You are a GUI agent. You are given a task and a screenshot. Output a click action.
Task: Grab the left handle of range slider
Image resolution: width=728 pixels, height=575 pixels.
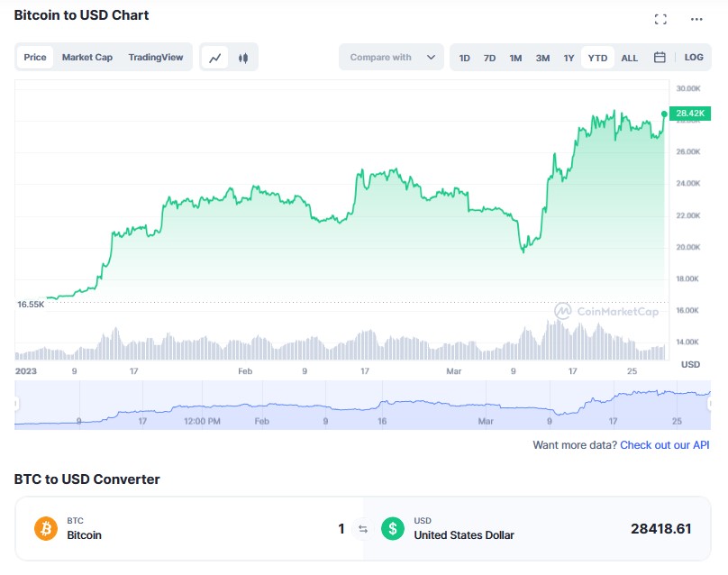(16, 405)
